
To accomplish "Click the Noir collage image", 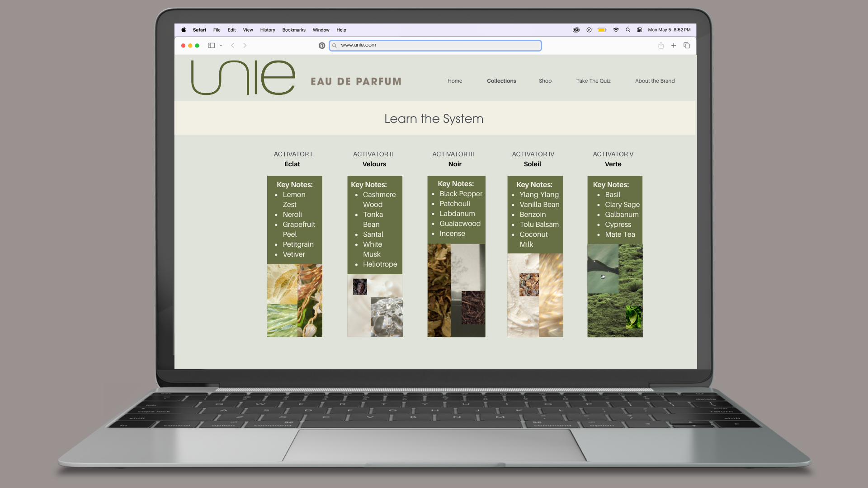I will (x=456, y=291).
